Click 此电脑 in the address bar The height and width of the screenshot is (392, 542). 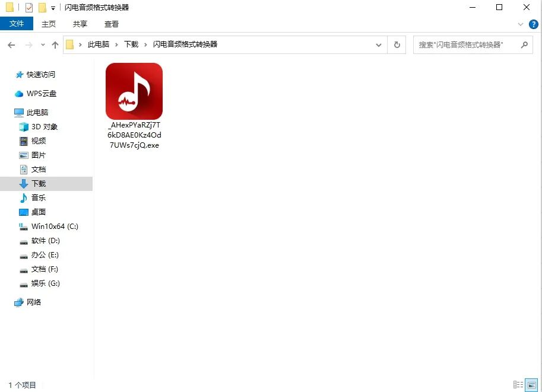pyautogui.click(x=99, y=44)
